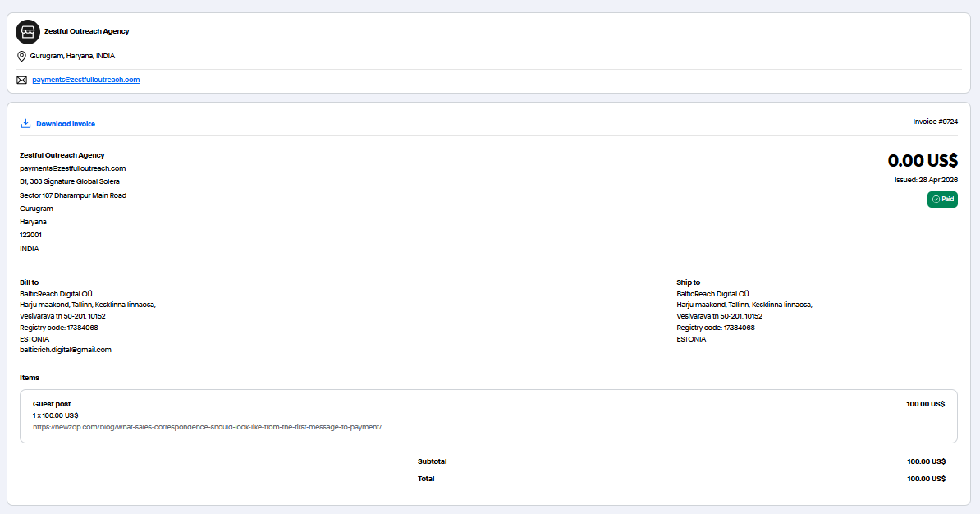Click the 1 x 100.00 US$ quantity line

point(56,415)
